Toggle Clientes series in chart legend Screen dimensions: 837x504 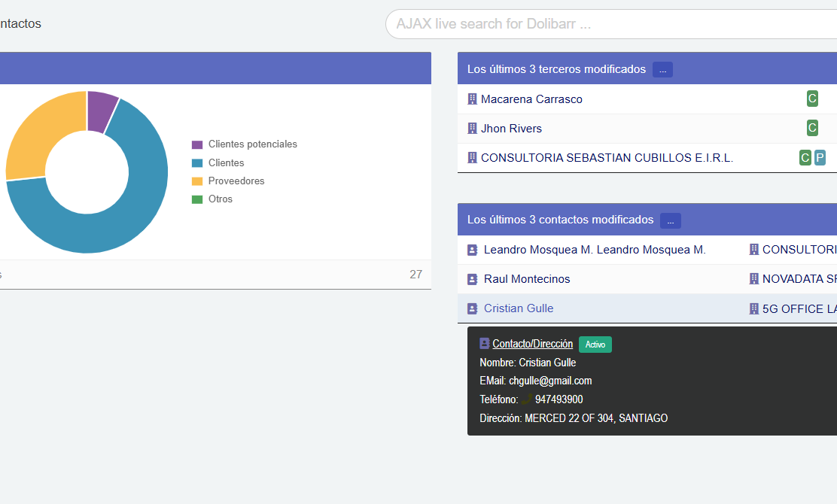tap(226, 163)
